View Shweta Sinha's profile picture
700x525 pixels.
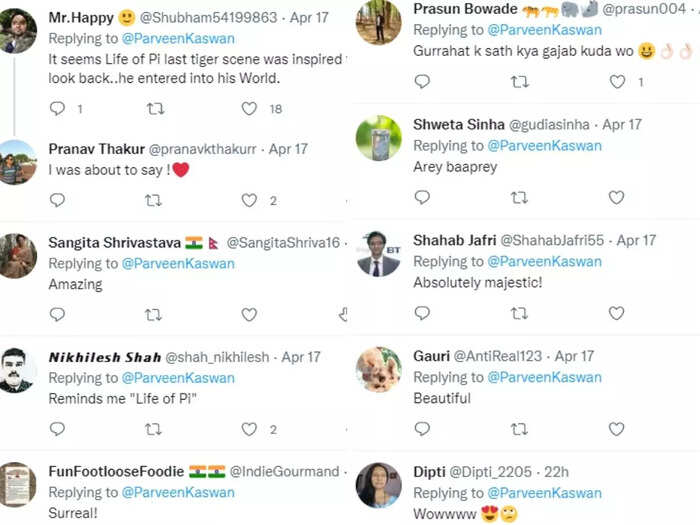coord(379,138)
